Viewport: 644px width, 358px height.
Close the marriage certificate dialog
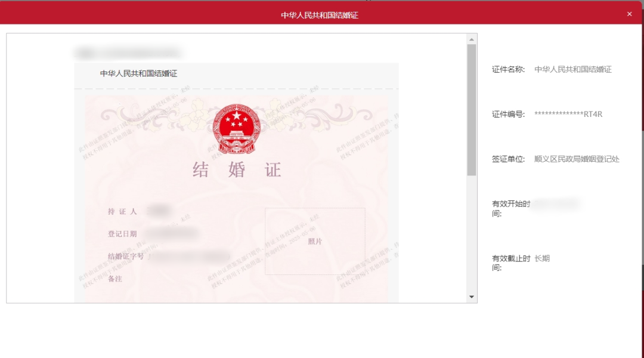pyautogui.click(x=629, y=14)
